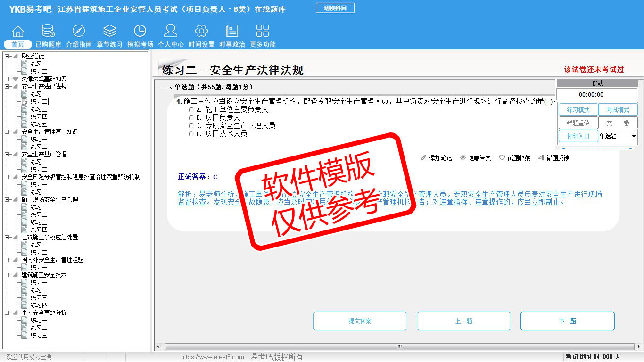This screenshot has height=362, width=644.
Task: Open the 章节练习 layers icon
Action: [x=110, y=31]
